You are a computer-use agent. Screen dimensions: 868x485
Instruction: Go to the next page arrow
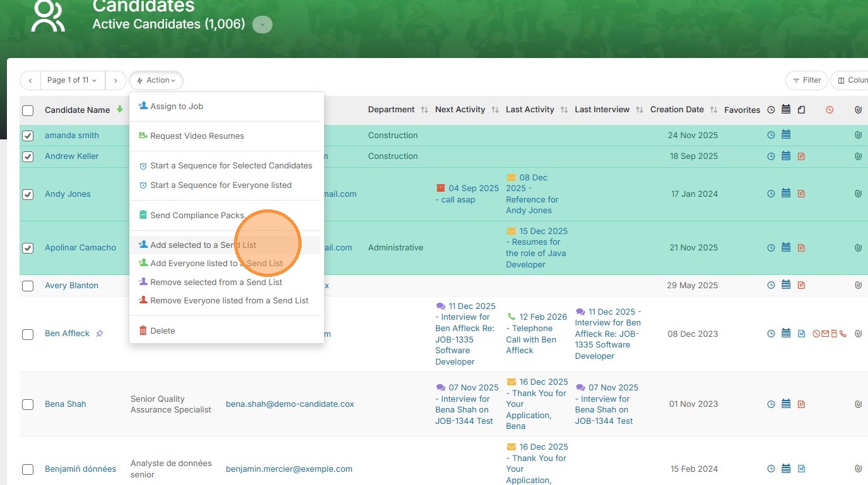pos(115,80)
